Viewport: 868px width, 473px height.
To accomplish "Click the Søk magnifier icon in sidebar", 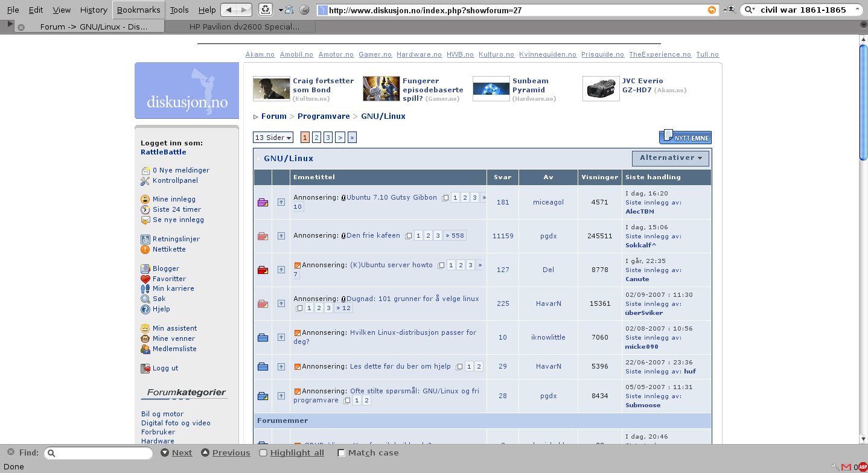I will point(145,299).
